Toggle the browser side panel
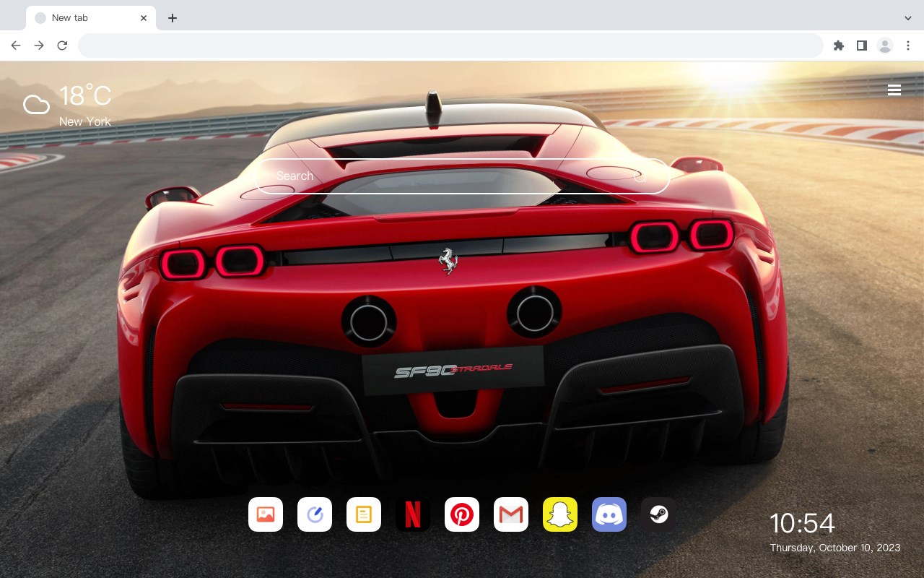 pyautogui.click(x=861, y=46)
